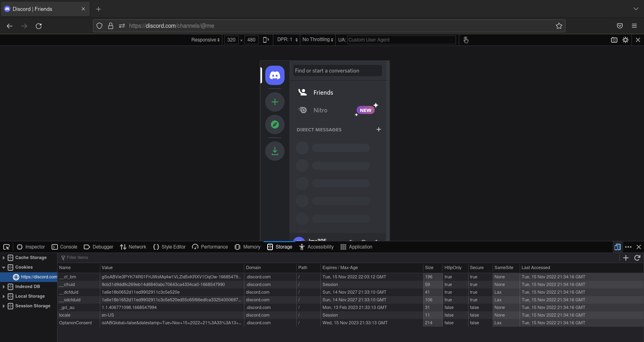Open the devtools three-dots options menu
Screen dimensions: 644x342
[628, 247]
